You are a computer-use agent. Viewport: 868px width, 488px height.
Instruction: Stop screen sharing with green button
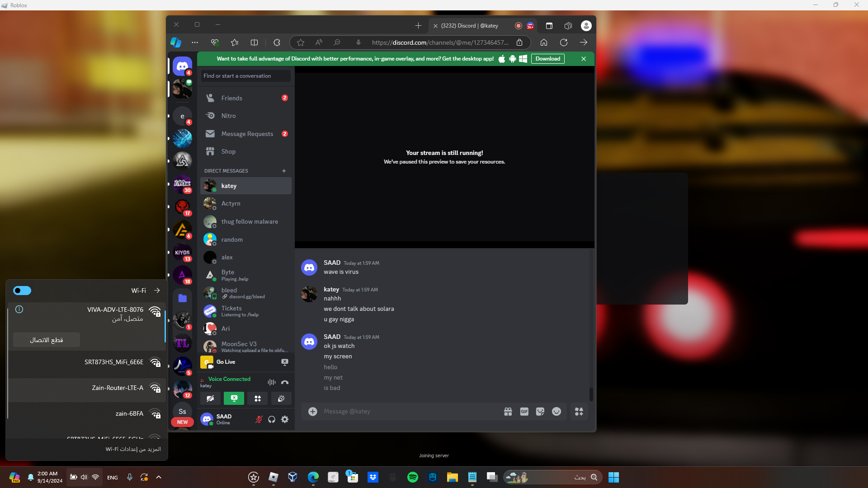click(x=234, y=399)
